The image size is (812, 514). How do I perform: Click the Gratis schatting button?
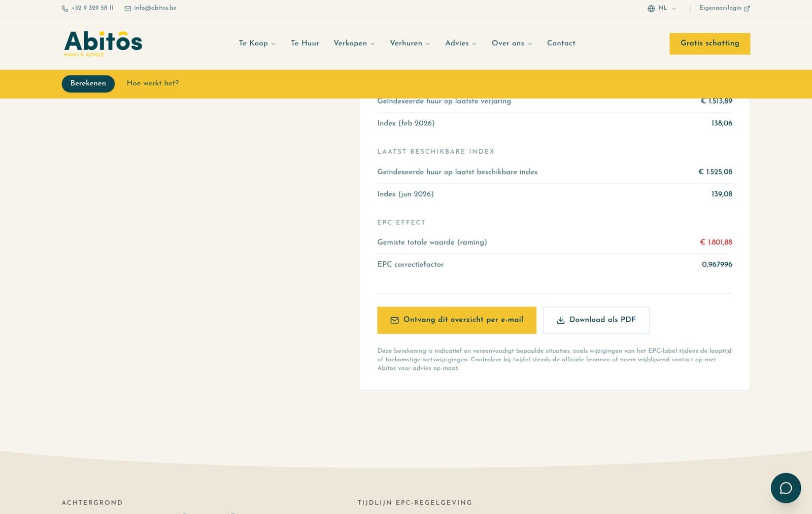pyautogui.click(x=709, y=44)
